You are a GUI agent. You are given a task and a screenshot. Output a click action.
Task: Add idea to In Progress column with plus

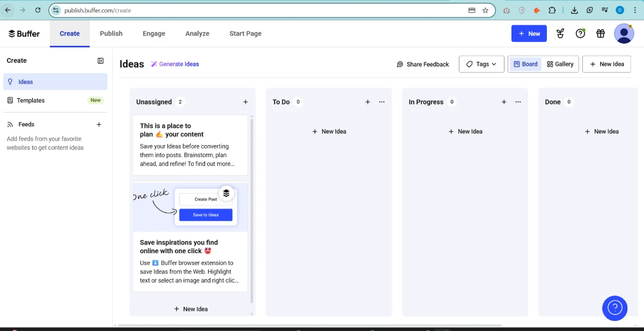[x=504, y=102]
